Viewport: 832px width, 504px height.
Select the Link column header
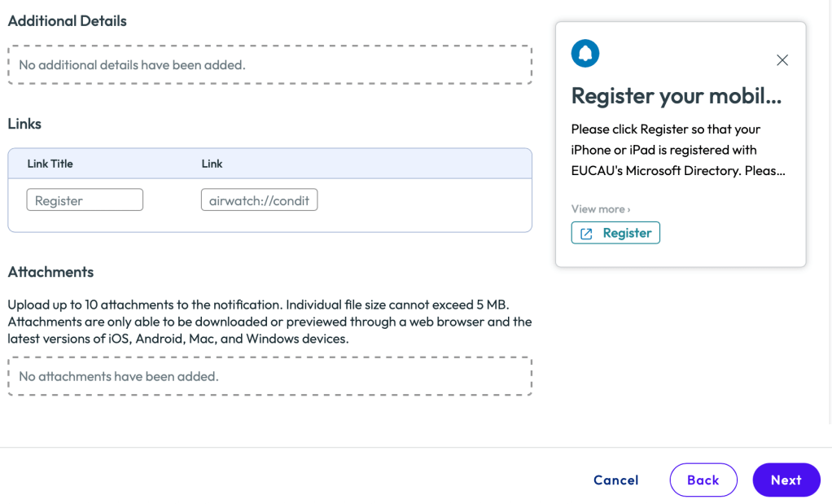(212, 164)
